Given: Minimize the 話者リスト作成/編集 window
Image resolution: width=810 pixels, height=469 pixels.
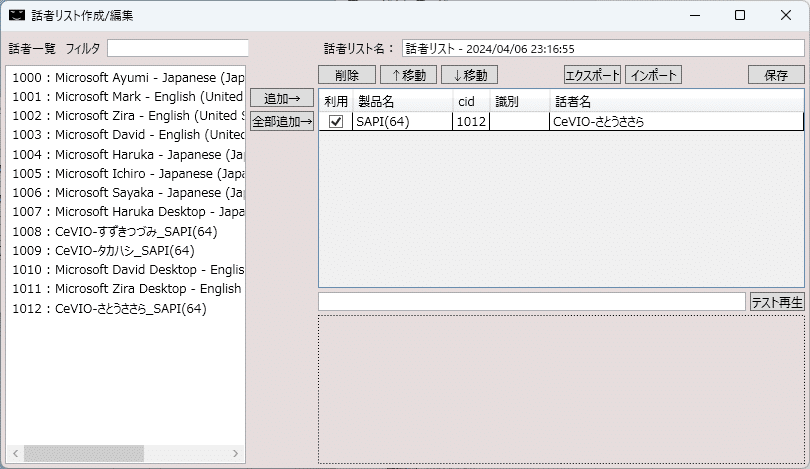Looking at the screenshot, I should coord(695,15).
